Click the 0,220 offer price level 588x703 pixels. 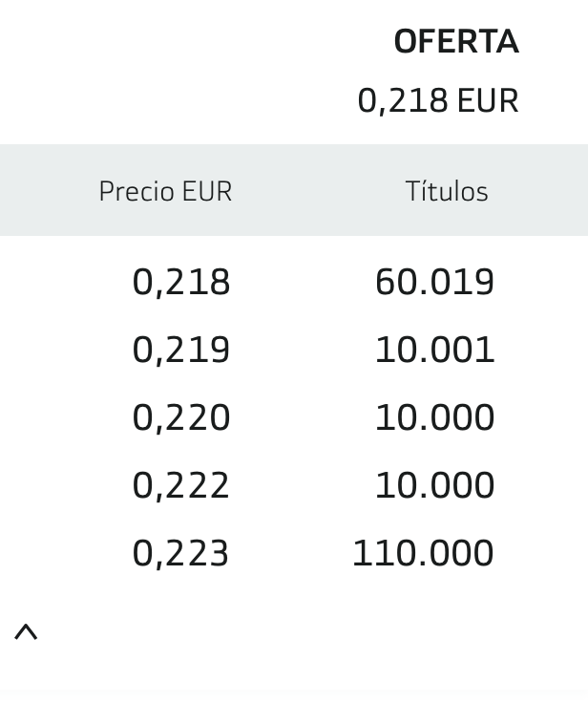coord(181,417)
